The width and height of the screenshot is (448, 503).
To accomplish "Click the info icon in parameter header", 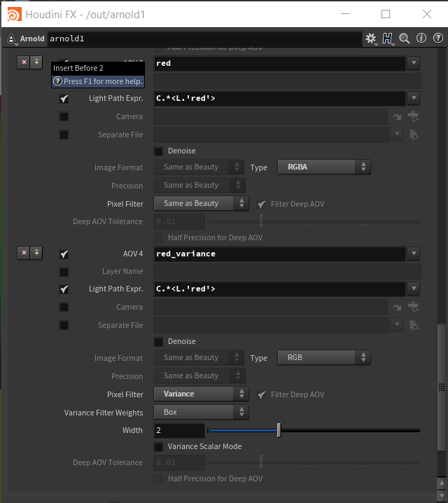I will 421,39.
